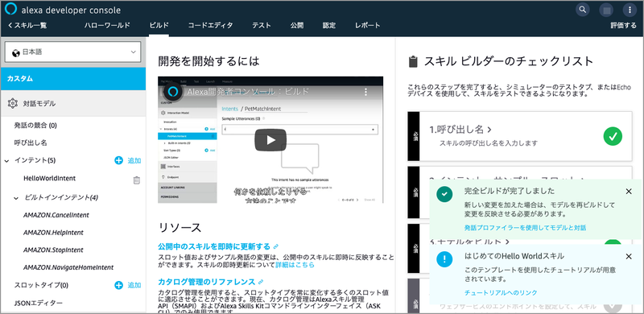Screen dimensions: 644x314
Task: Open the 日本語 language dropdown
Action: pos(72,52)
